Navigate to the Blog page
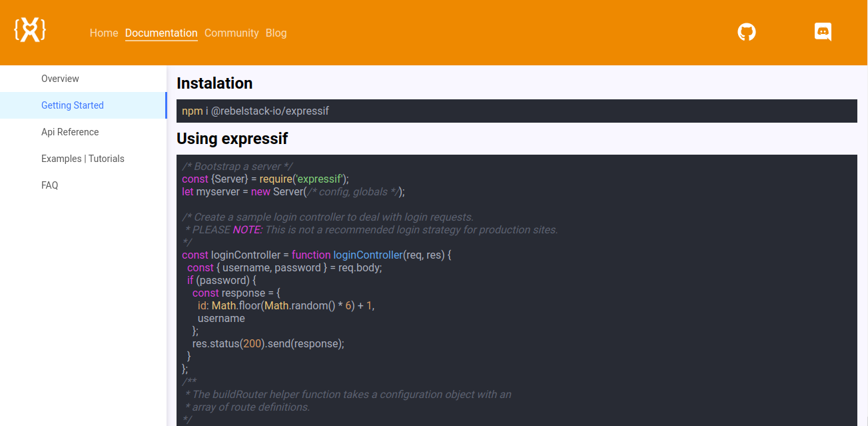Image resolution: width=868 pixels, height=426 pixels. coord(276,33)
